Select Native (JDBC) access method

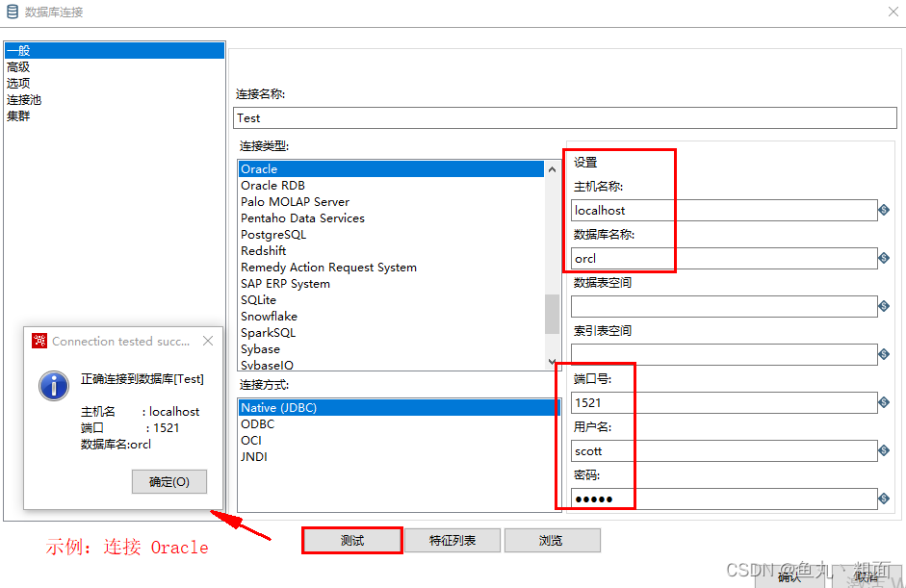click(x=399, y=408)
